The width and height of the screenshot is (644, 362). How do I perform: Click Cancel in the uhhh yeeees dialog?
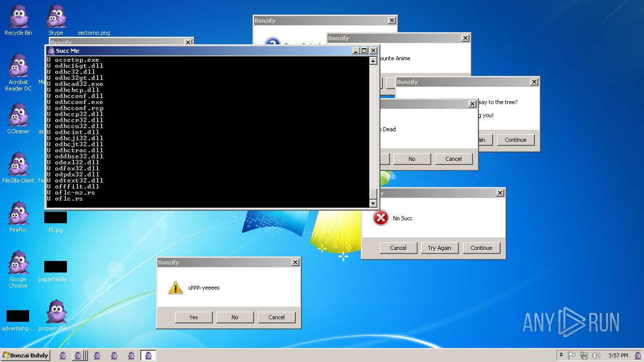276,317
